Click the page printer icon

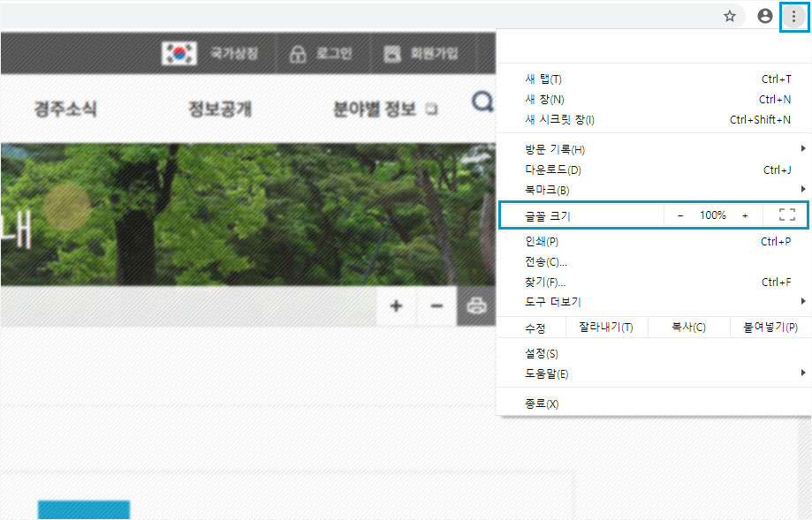[x=476, y=305]
